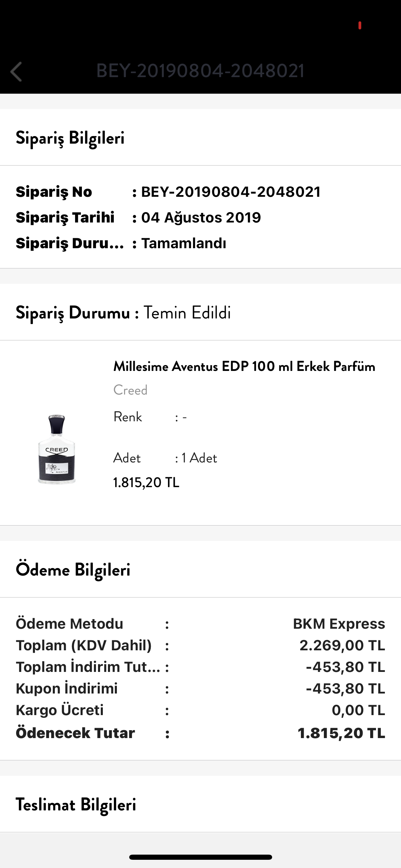Tap the Tamamlandı order status text
The image size is (401, 868).
coord(184,243)
